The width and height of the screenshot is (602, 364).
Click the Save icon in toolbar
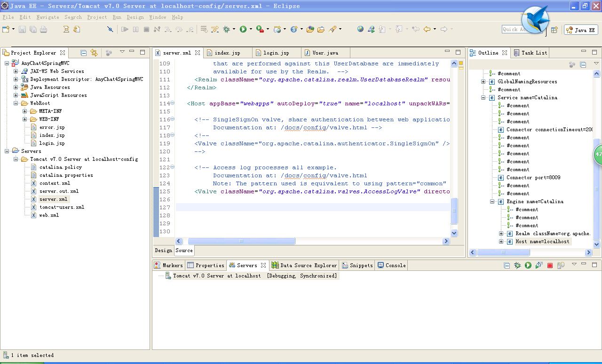click(23, 29)
